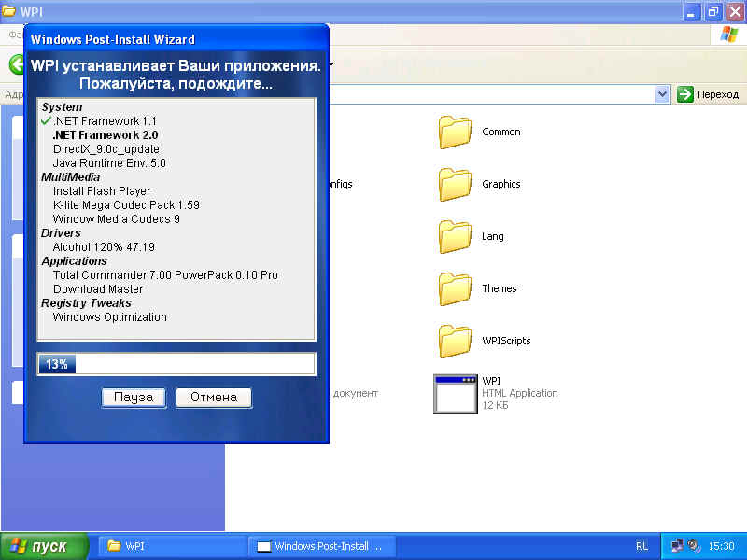
Task: Click the green Back arrow in Explorer
Action: pos(16,64)
